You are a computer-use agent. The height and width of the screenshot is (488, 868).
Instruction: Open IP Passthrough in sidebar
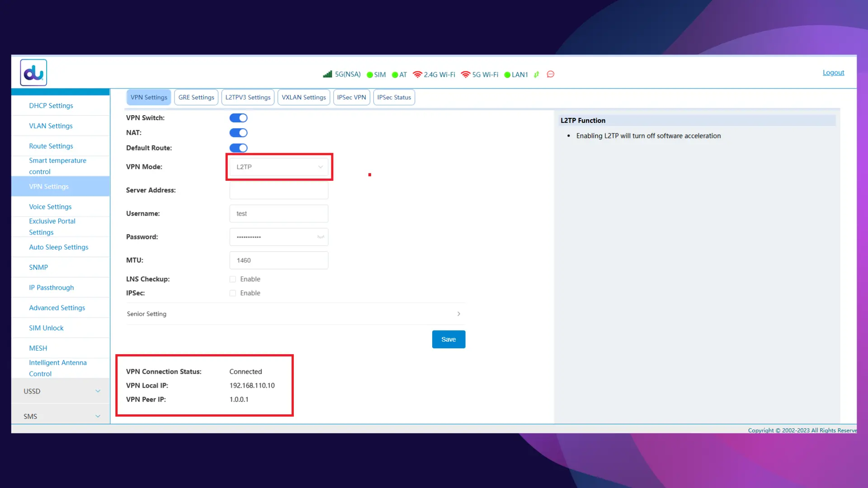click(x=61, y=287)
